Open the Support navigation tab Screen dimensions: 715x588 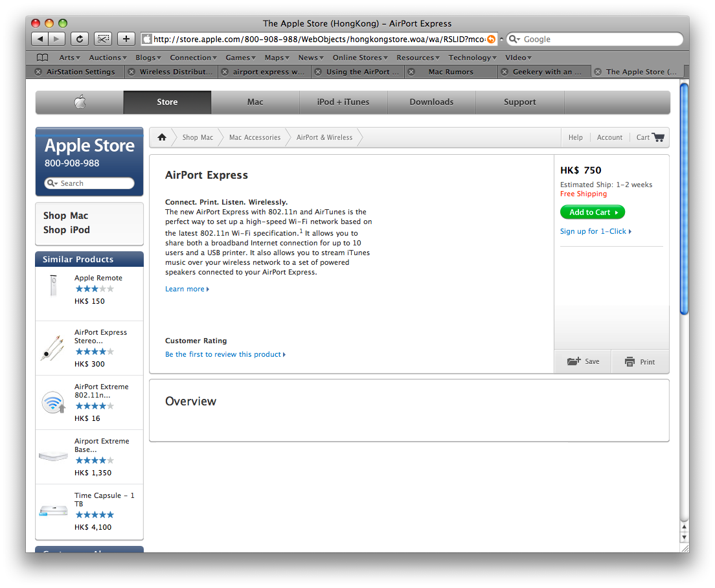tap(520, 102)
